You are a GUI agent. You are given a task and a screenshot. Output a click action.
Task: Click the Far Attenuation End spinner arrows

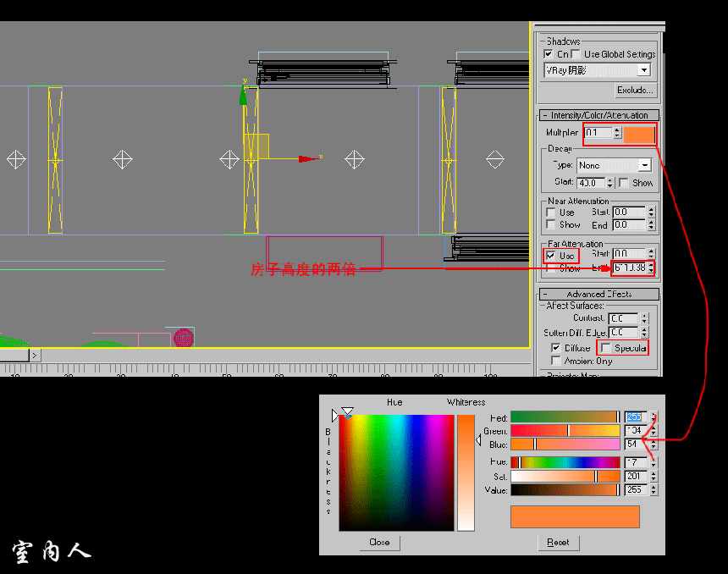[x=650, y=268]
